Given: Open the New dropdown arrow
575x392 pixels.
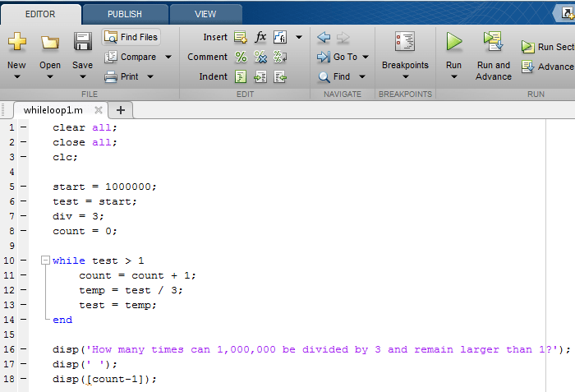Looking at the screenshot, I should point(17,76).
